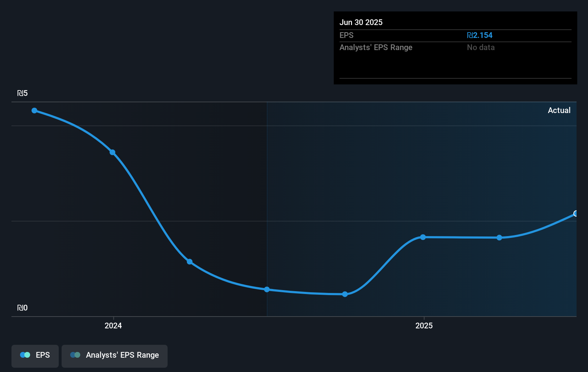Select the second-to-last EPS data point
The image size is (588, 372).
click(500, 238)
